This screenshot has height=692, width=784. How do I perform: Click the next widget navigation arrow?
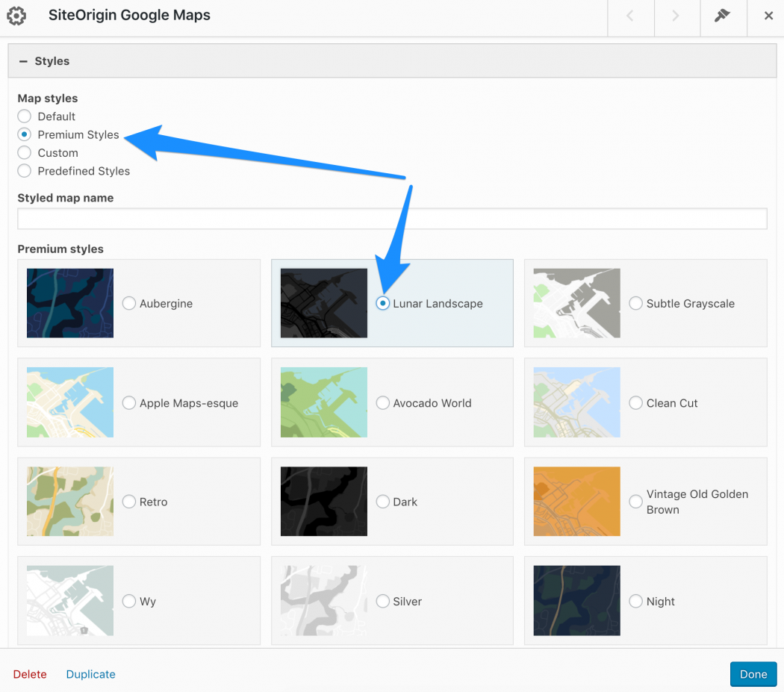click(676, 15)
